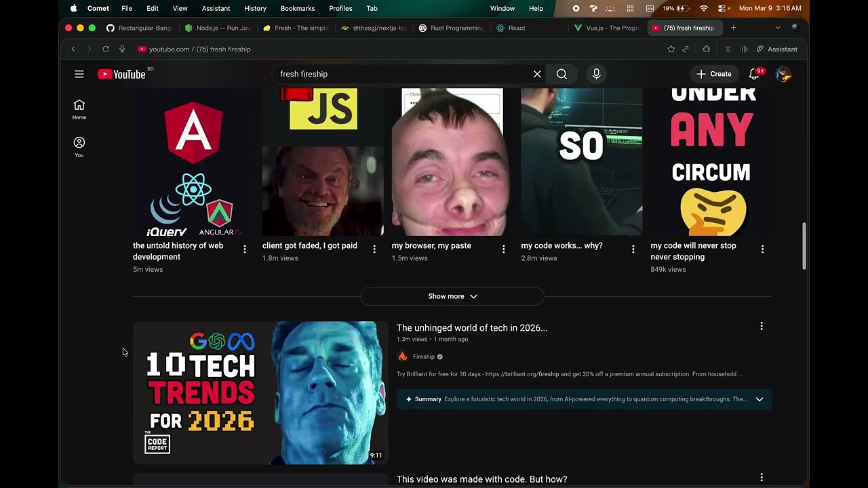Switch to the React tab

(x=529, y=28)
